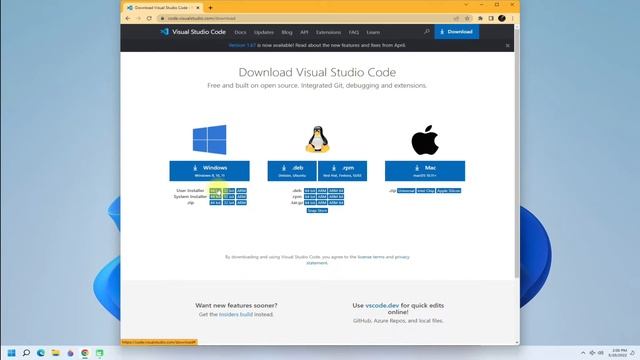Open the browser profile avatar
The image size is (640, 360).
pyautogui.click(x=502, y=18)
